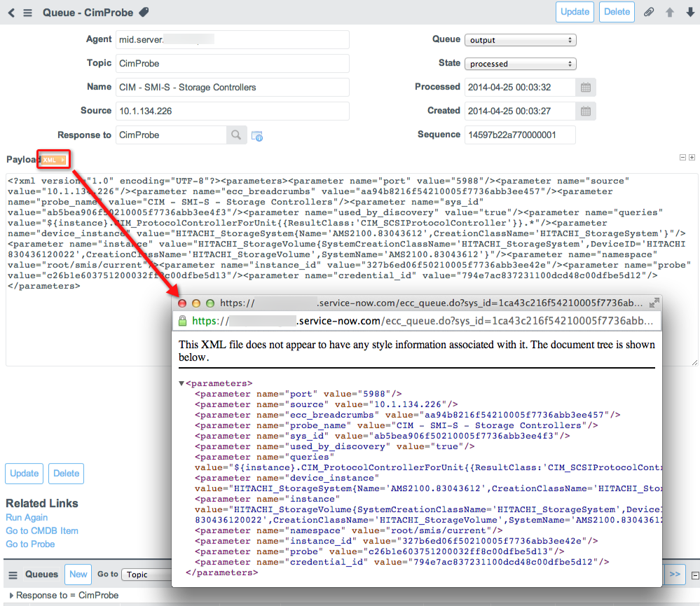
Task: Click the Response to lookup magnifier icon
Action: tap(236, 135)
